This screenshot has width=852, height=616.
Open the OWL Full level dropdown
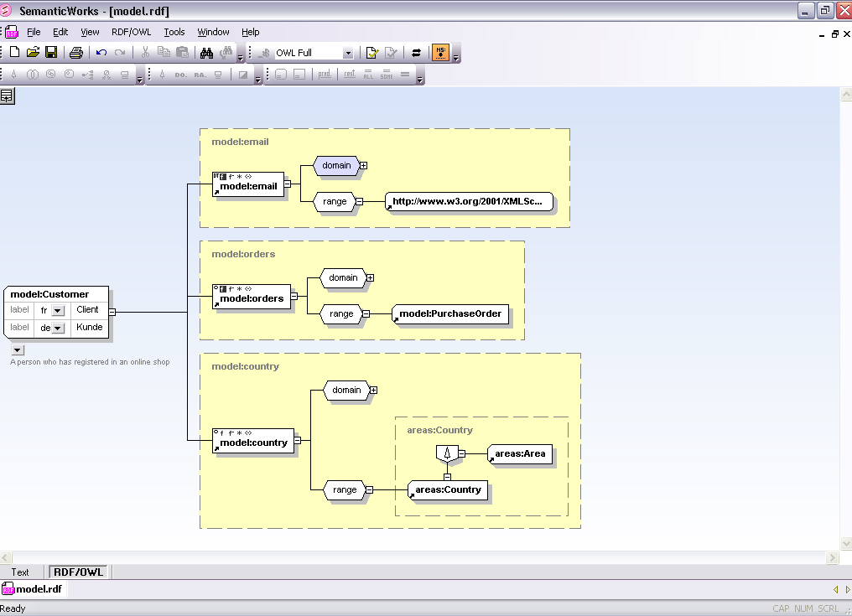(x=348, y=53)
